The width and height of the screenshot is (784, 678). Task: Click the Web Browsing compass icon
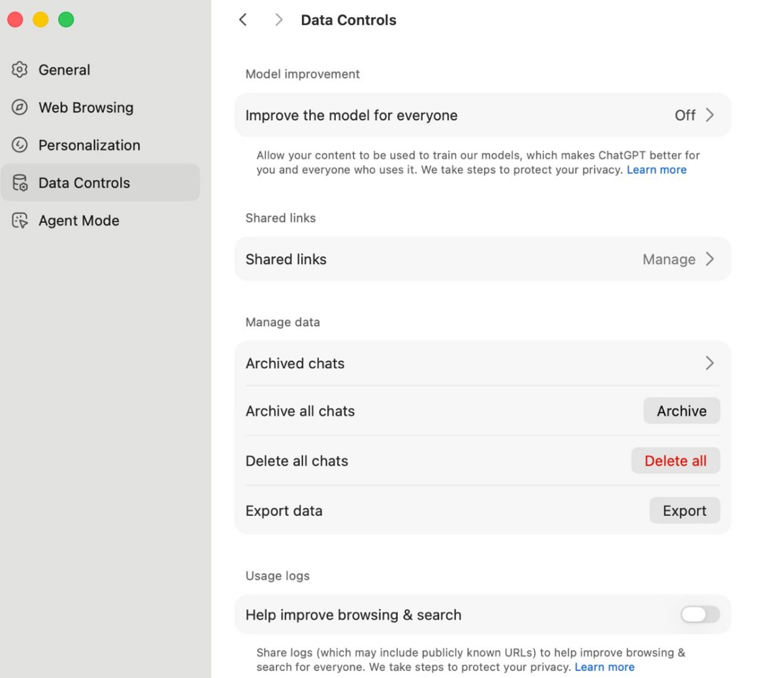[x=20, y=107]
